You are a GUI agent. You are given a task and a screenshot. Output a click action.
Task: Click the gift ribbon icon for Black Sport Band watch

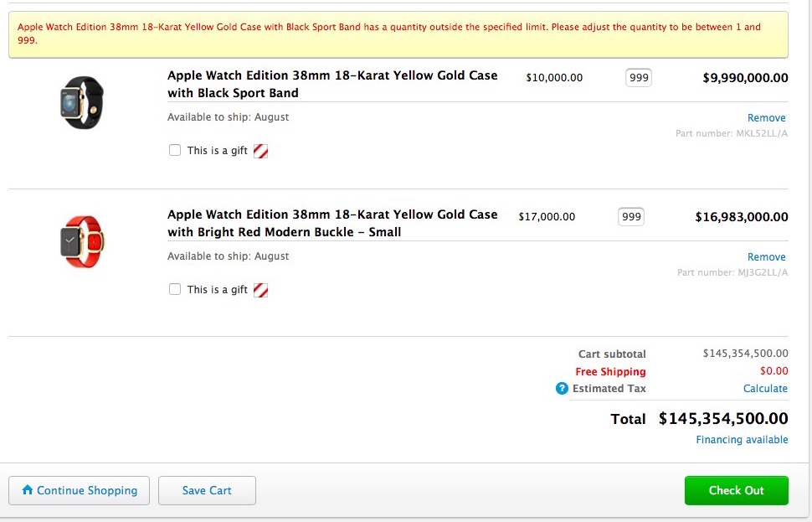260,151
